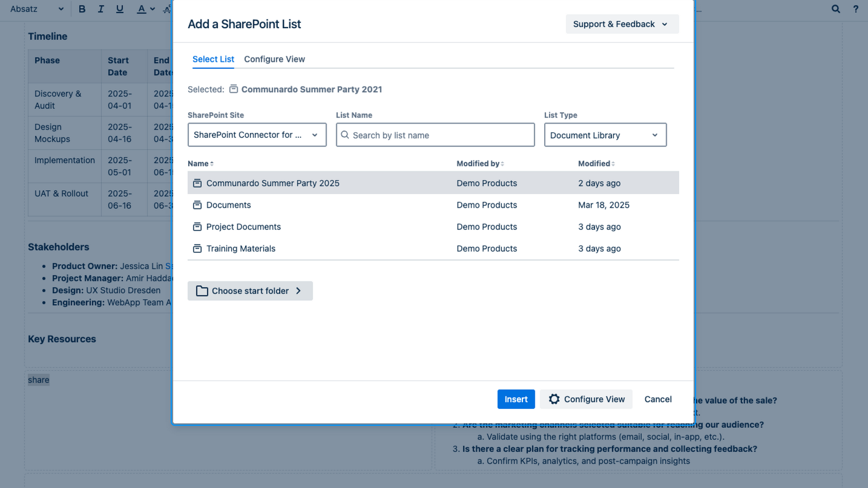This screenshot has width=868, height=488.
Task: Select the Communardo Summer Party 2025 row
Action: 433,183
